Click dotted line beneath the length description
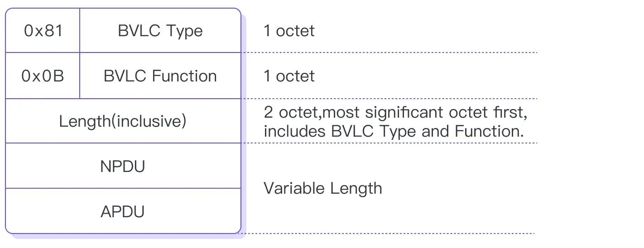Image resolution: width=644 pixels, height=248 pixels. click(x=389, y=143)
